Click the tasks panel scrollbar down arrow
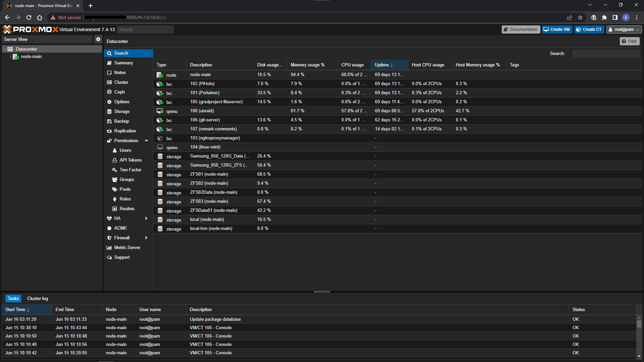 [x=639, y=356]
